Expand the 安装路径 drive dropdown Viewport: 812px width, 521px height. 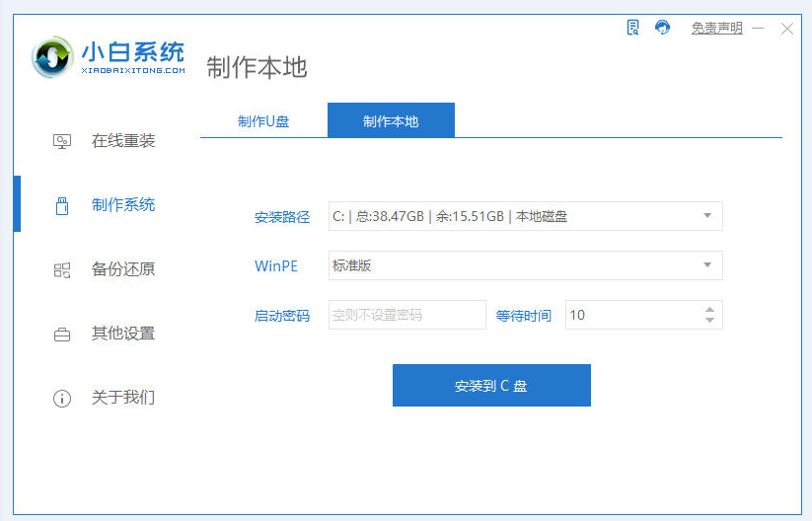tap(706, 216)
